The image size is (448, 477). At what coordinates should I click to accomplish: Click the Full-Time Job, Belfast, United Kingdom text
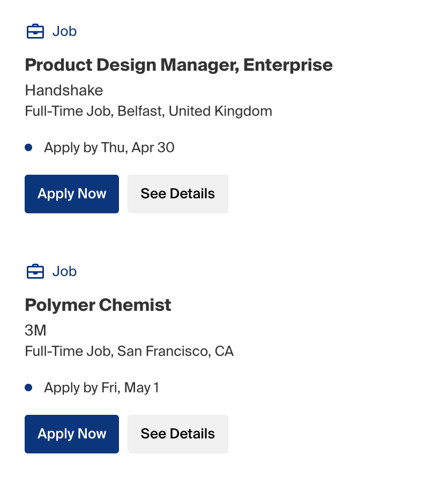coord(148,111)
